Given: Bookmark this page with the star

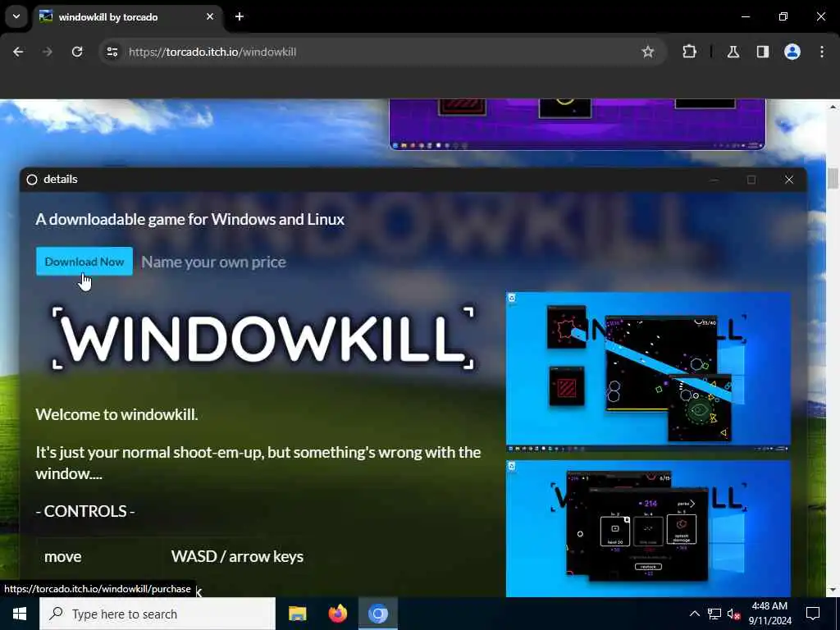Looking at the screenshot, I should 648,52.
